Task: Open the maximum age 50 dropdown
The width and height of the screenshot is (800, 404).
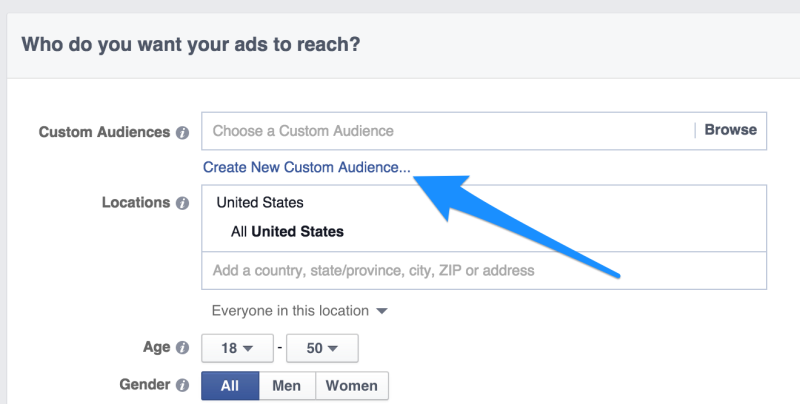Action: 322,348
